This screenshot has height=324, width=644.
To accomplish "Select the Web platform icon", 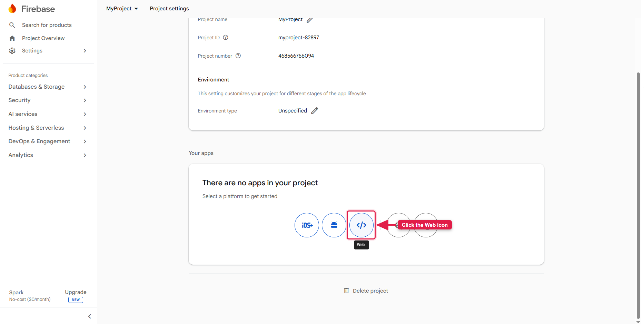I will coord(361,225).
